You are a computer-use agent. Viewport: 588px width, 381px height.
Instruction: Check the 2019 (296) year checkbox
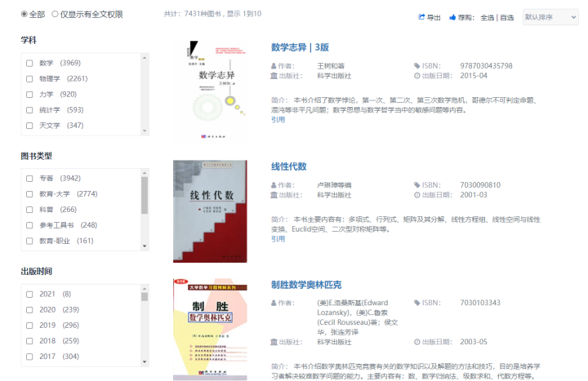[29, 326]
